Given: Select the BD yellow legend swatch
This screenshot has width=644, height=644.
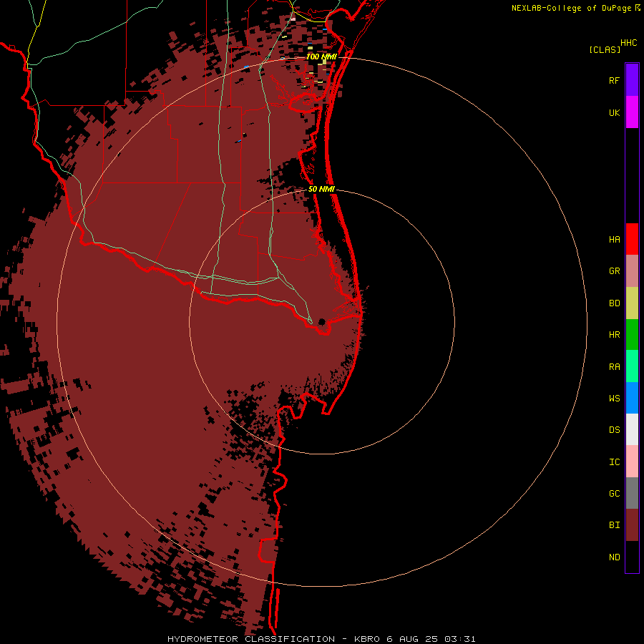Looking at the screenshot, I should pyautogui.click(x=632, y=303).
